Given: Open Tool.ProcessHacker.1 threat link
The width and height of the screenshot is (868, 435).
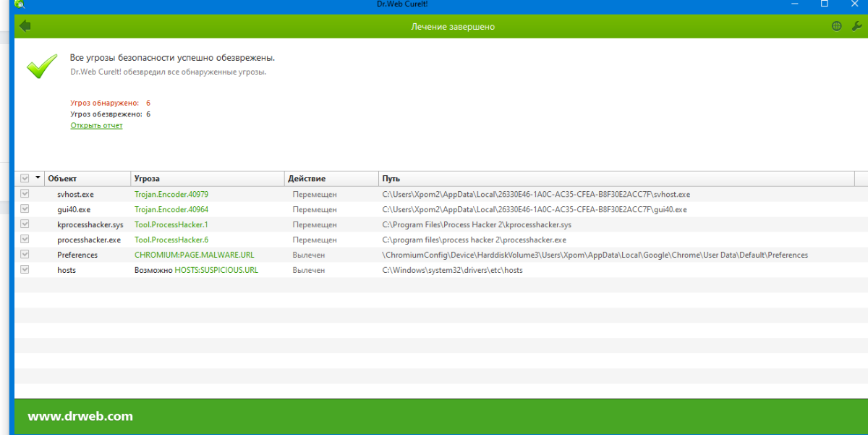Looking at the screenshot, I should click(171, 225).
